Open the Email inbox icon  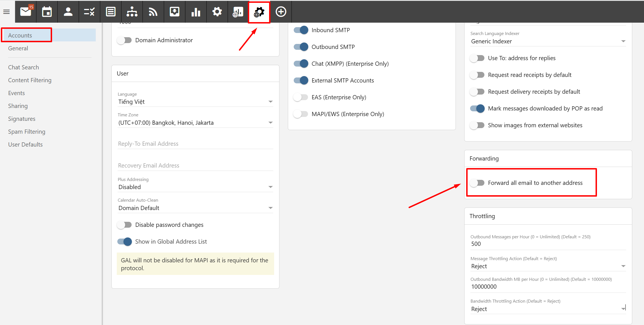click(26, 12)
